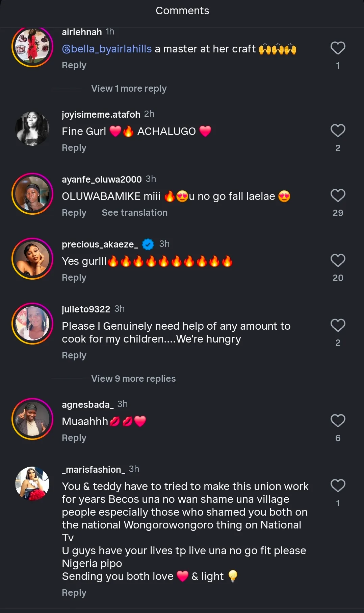Heart the julieto9322 comment
Viewport: 364px width, 613px height.
[338, 325]
